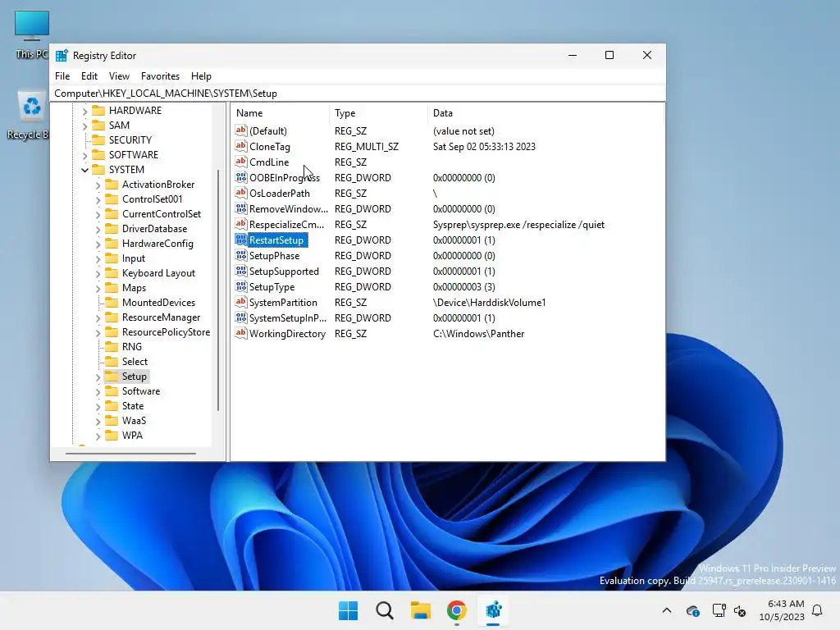Click the muted volume tray icon
Image resolution: width=840 pixels, height=630 pixels.
pyautogui.click(x=740, y=610)
